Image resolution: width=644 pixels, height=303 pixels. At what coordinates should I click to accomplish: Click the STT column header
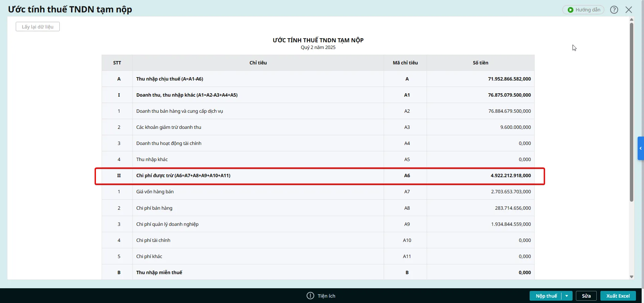(x=117, y=63)
